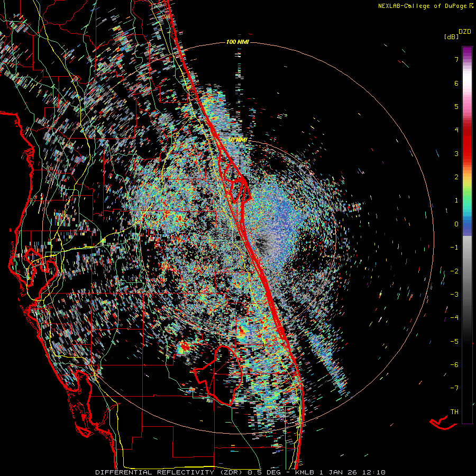Screen dimensions: 476x476
Task: Click the -5 value on the scale
Action: [x=454, y=342]
